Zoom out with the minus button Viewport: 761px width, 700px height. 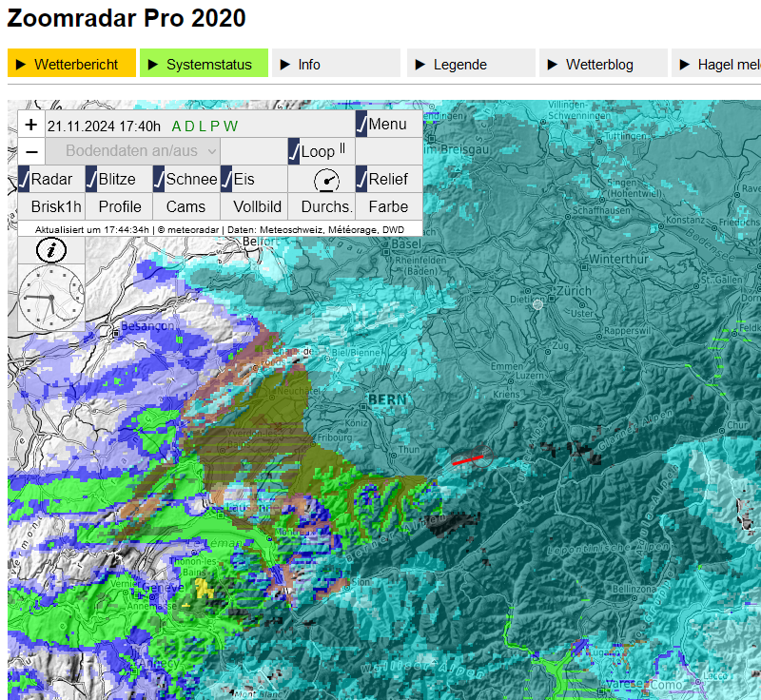[31, 151]
